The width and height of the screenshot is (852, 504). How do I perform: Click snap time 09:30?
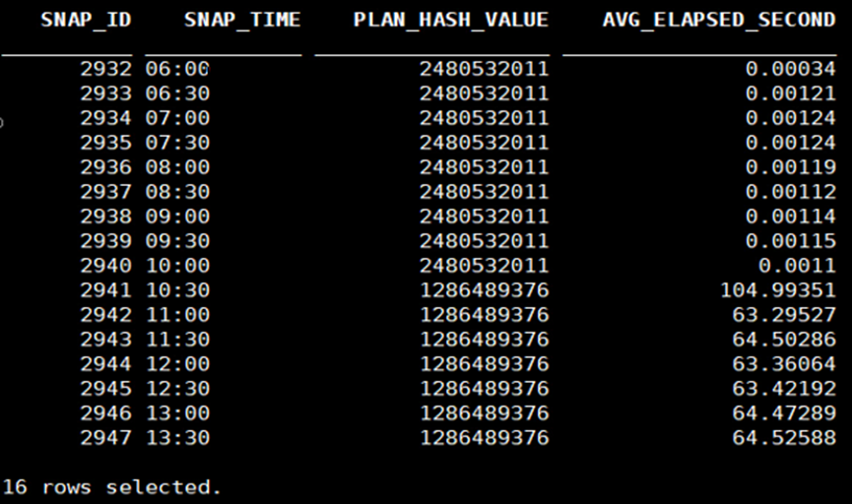(x=177, y=241)
